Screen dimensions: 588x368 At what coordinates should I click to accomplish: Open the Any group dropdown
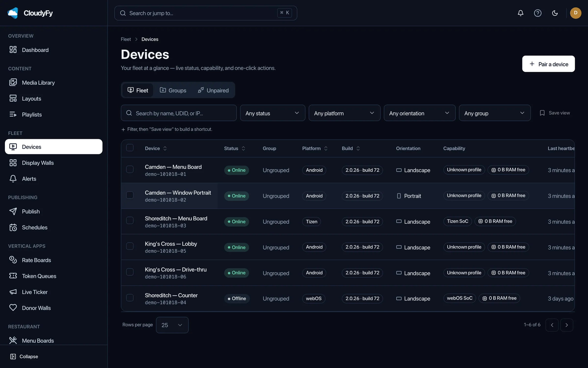tap(495, 113)
